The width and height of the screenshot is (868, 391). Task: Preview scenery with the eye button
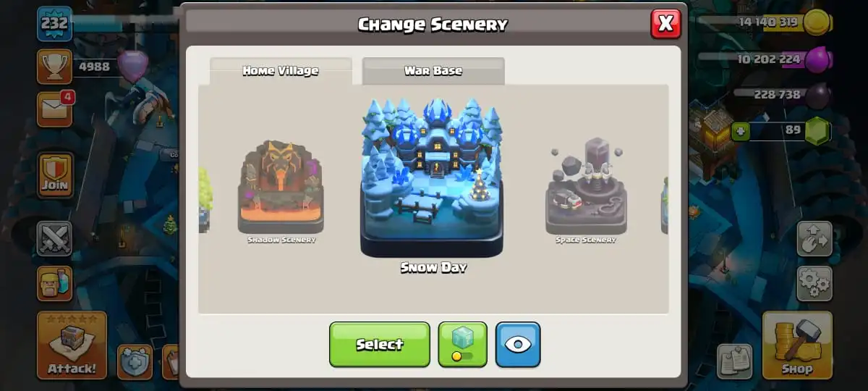pyautogui.click(x=518, y=344)
